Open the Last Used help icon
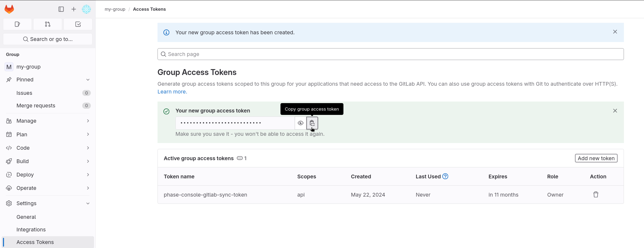 (x=445, y=176)
